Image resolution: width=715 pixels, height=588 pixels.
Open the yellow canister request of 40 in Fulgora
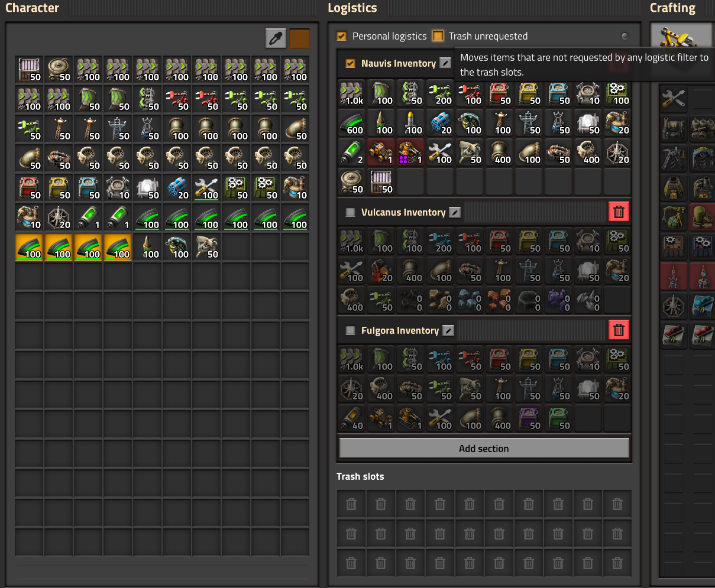pos(352,419)
